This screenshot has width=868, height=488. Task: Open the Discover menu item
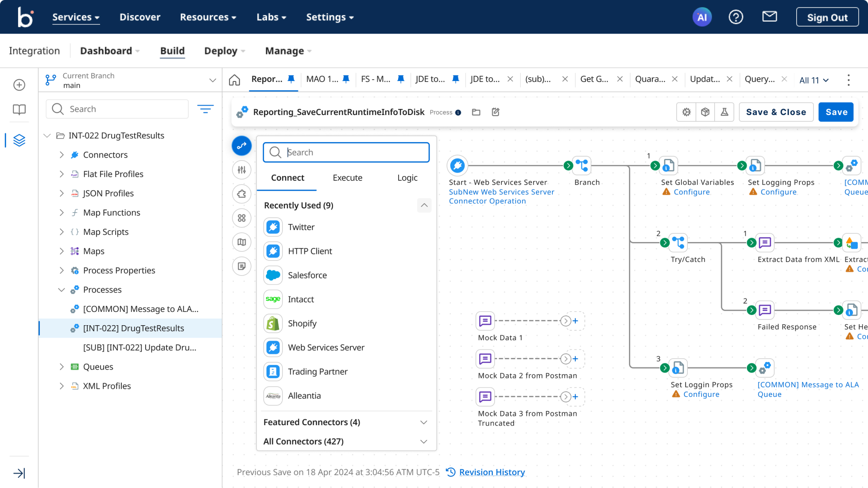point(140,17)
